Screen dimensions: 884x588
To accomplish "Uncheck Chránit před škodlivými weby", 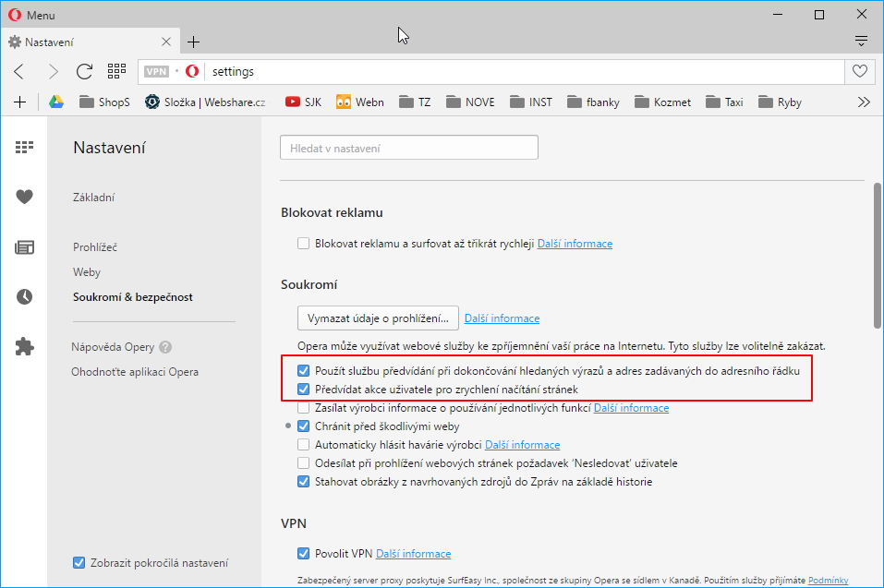I will [303, 426].
